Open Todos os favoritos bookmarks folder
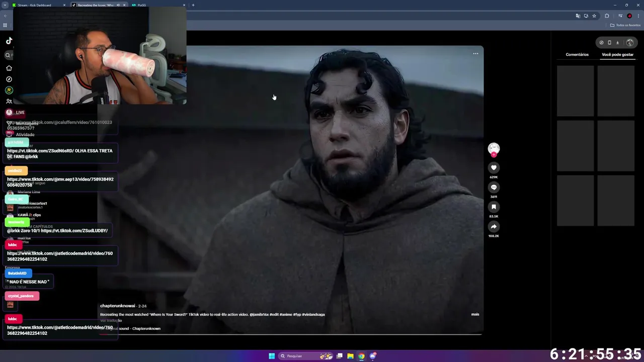Image resolution: width=644 pixels, height=362 pixels. 625,25
